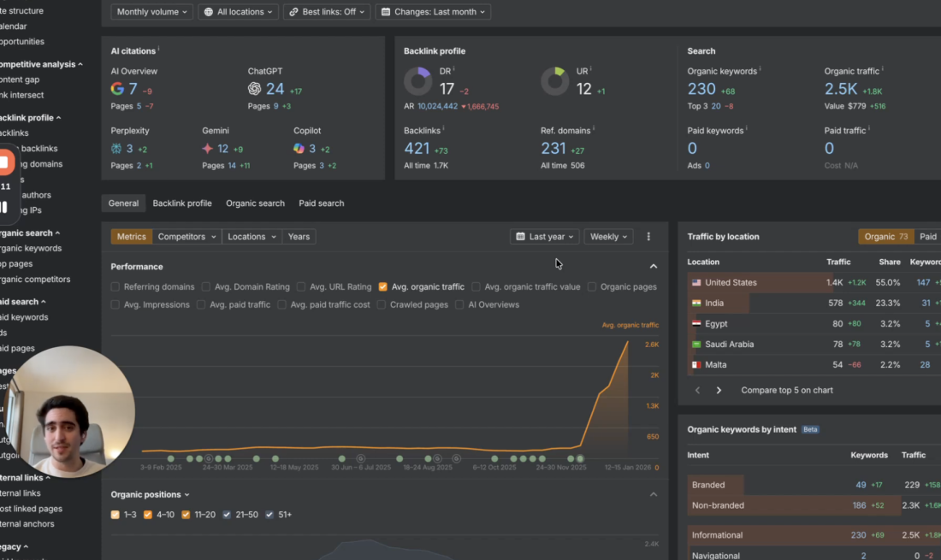Click the Copilot logo icon

(299, 149)
